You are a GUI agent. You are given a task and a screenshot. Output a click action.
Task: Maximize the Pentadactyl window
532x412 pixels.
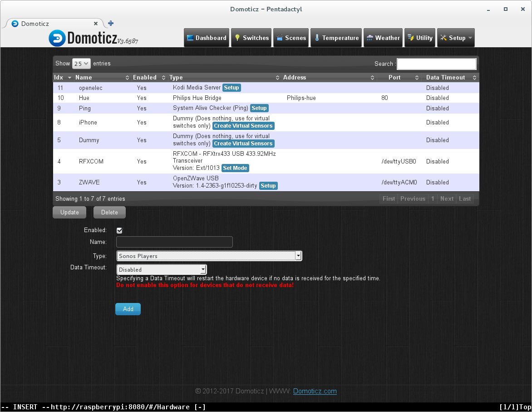[x=506, y=9]
